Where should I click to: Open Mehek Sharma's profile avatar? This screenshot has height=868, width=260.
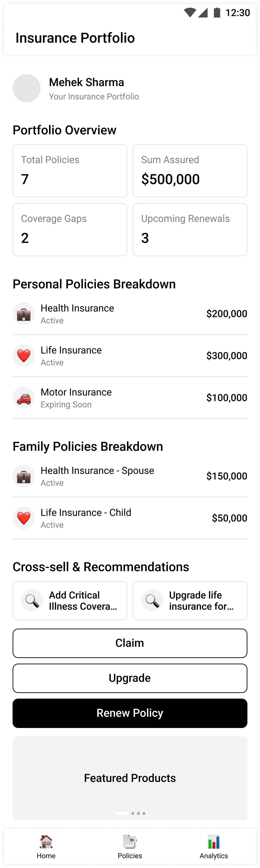point(27,88)
